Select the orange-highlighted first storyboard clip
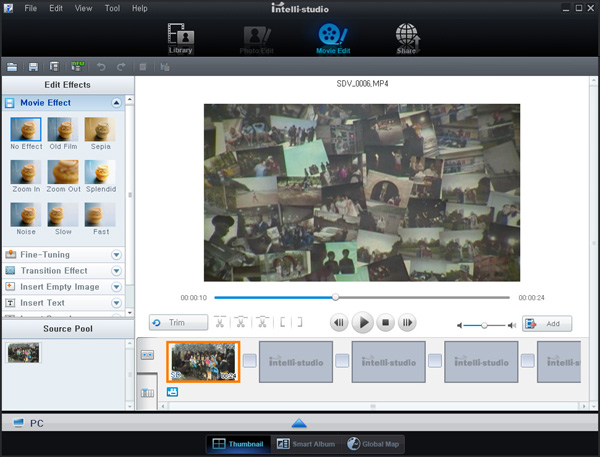This screenshot has height=457, width=600. [203, 361]
